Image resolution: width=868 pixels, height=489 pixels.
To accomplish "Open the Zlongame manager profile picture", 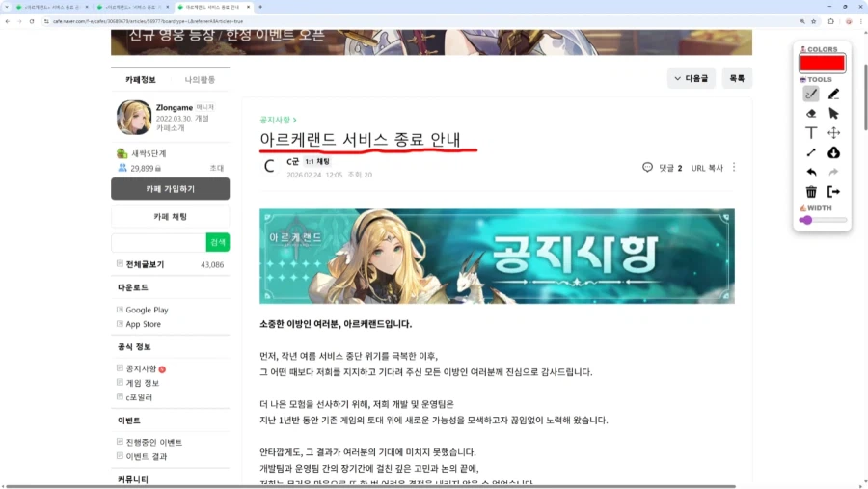I will click(x=133, y=117).
